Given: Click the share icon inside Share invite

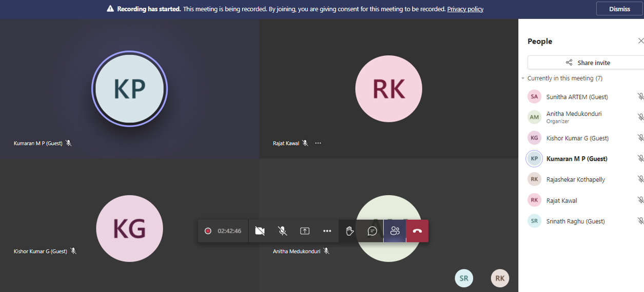Looking at the screenshot, I should tap(569, 62).
